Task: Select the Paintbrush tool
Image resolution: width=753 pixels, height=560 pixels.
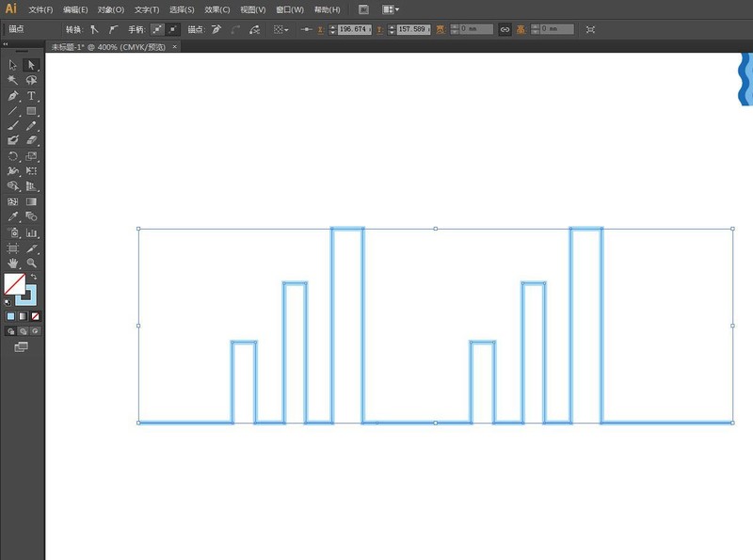Action: click(12, 126)
